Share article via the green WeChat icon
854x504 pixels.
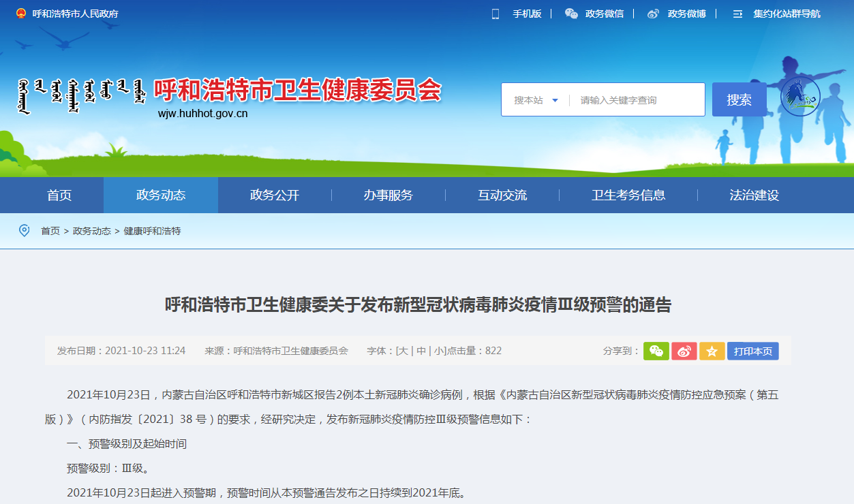[x=656, y=351]
